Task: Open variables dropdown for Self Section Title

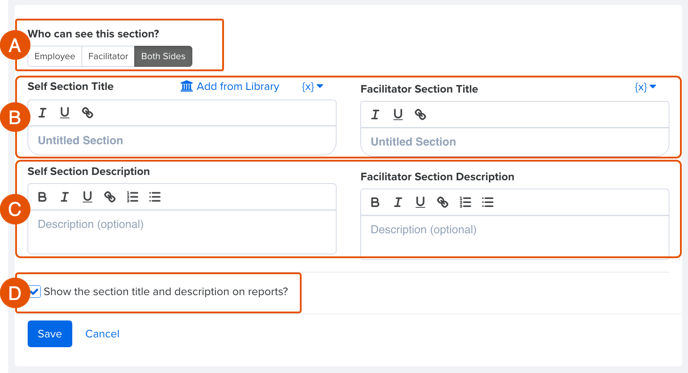Action: (312, 86)
